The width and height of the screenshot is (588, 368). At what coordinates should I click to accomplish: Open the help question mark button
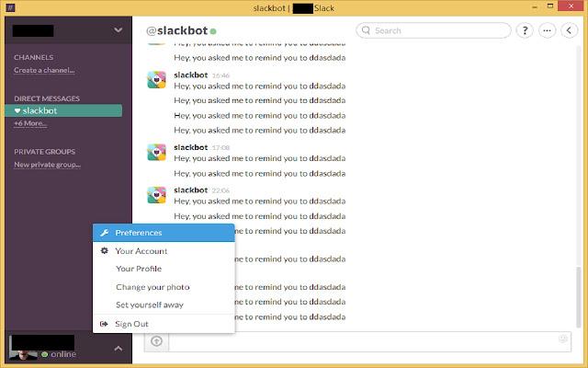coord(525,30)
